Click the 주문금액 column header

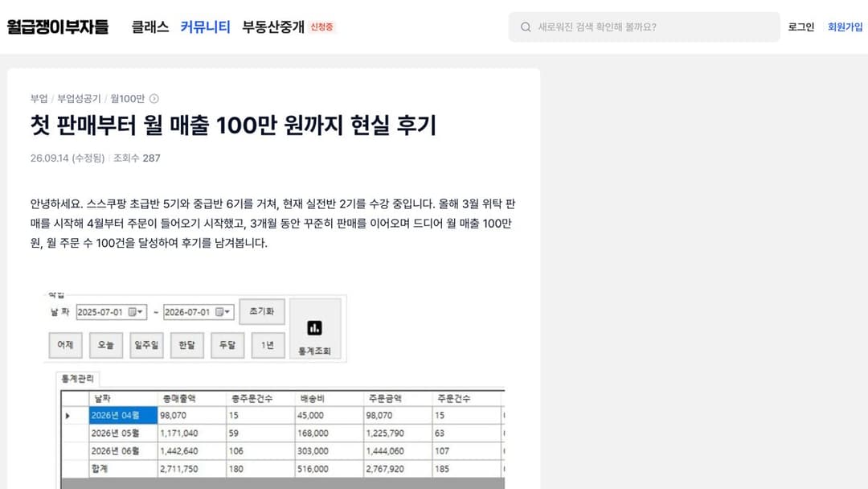pyautogui.click(x=398, y=398)
